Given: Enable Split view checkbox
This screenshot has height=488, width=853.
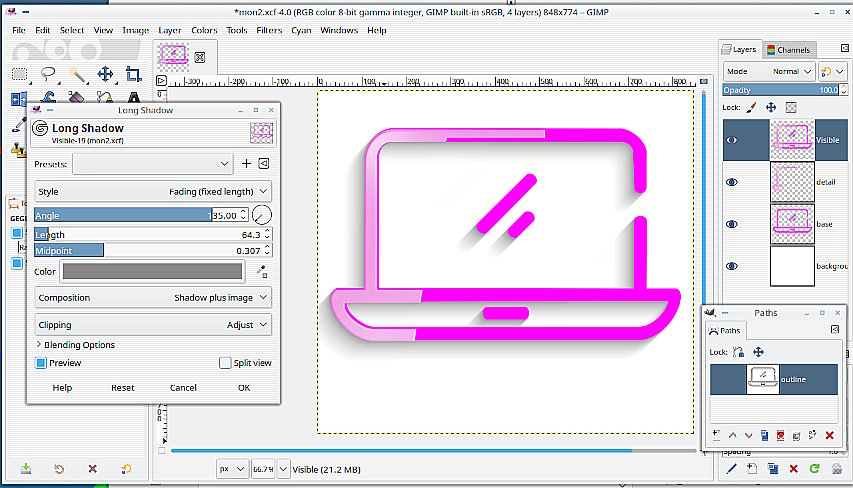Looking at the screenshot, I should pyautogui.click(x=225, y=363).
